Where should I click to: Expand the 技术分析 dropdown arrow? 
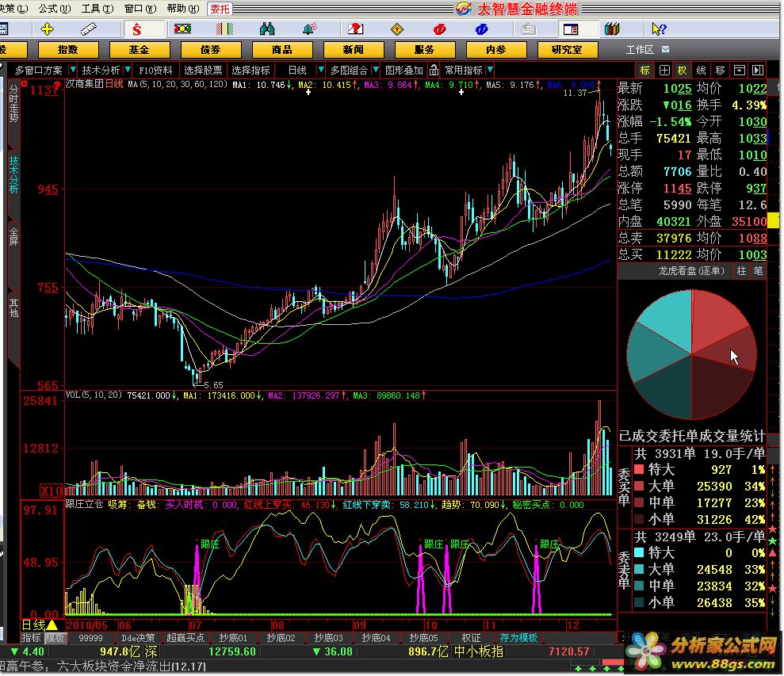point(128,70)
